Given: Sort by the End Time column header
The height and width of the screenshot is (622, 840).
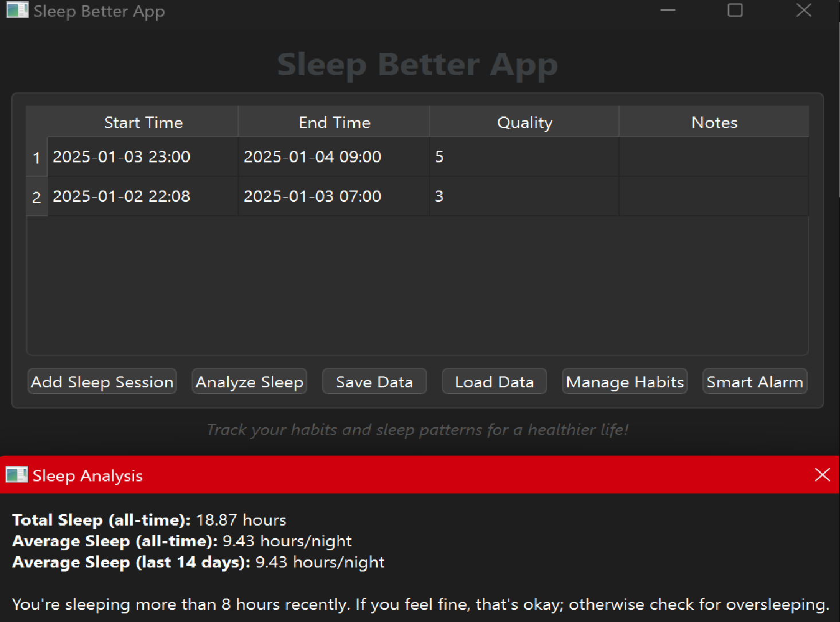Looking at the screenshot, I should pyautogui.click(x=334, y=122).
